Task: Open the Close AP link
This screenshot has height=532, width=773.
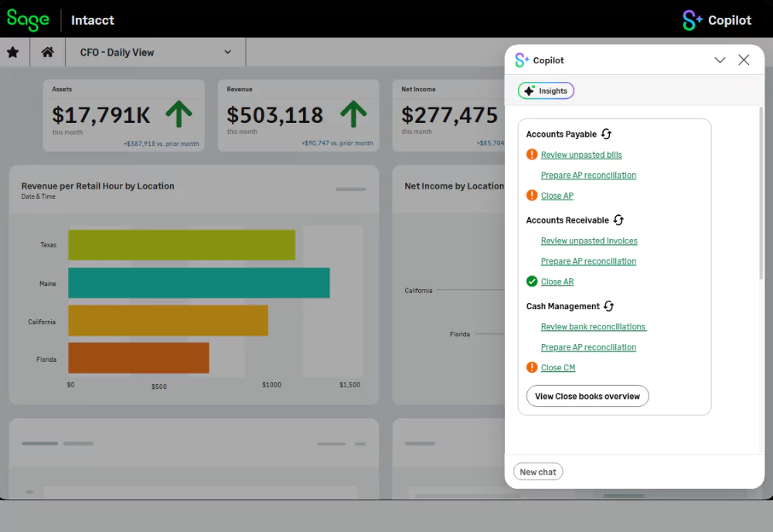Action: click(557, 196)
